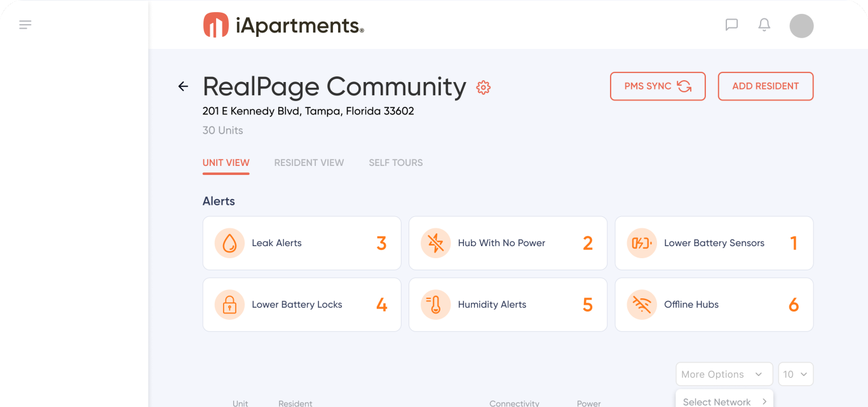Switch to the RESIDENT VIEW tab
This screenshot has width=868, height=407.
coord(309,163)
